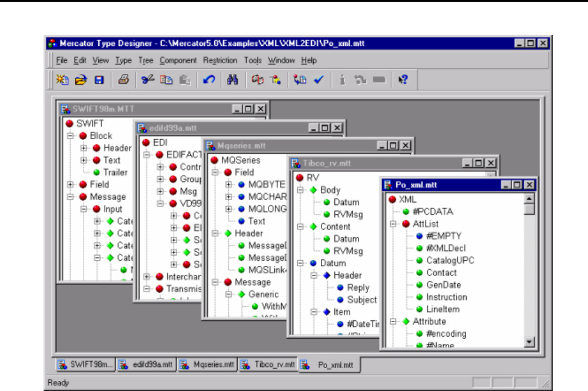Click the New type tree toolbar icon

coord(62,80)
